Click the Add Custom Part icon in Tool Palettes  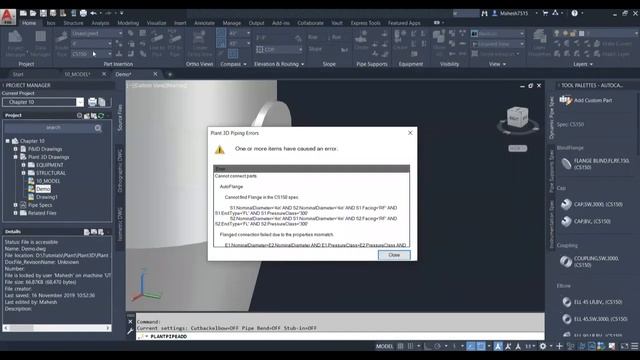tap(565, 100)
